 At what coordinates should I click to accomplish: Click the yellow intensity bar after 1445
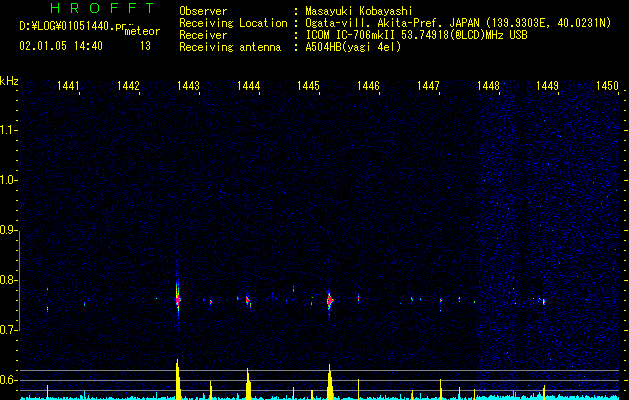click(330, 382)
